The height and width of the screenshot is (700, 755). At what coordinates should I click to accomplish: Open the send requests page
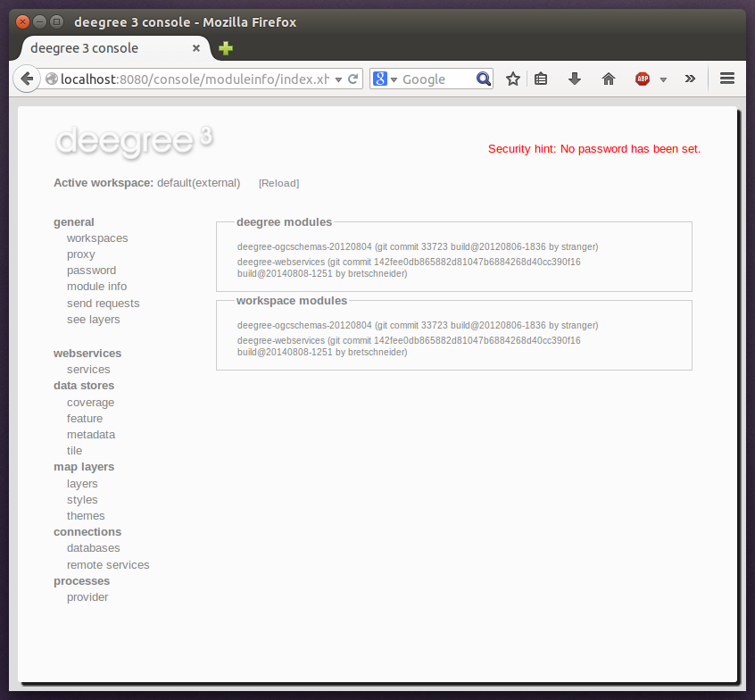[103, 303]
